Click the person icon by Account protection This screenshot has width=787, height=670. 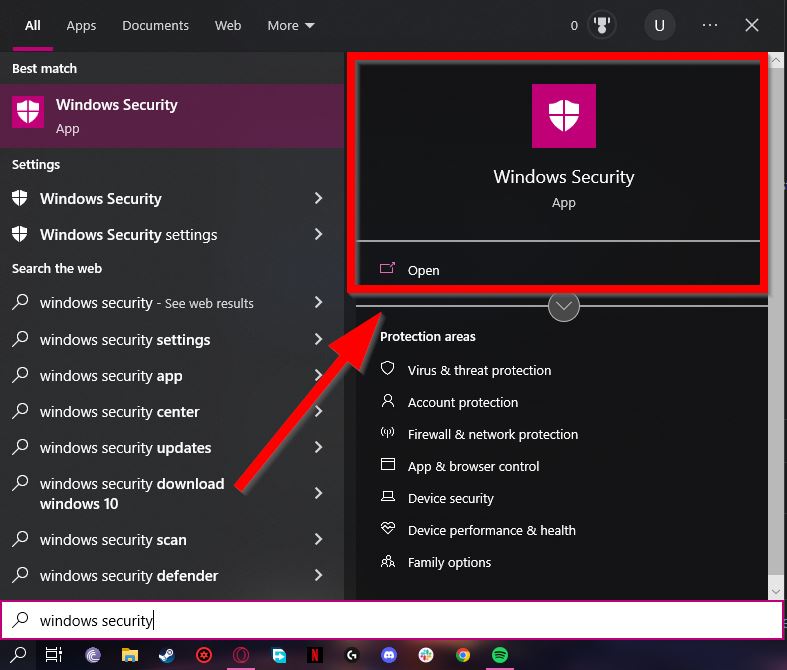click(387, 401)
